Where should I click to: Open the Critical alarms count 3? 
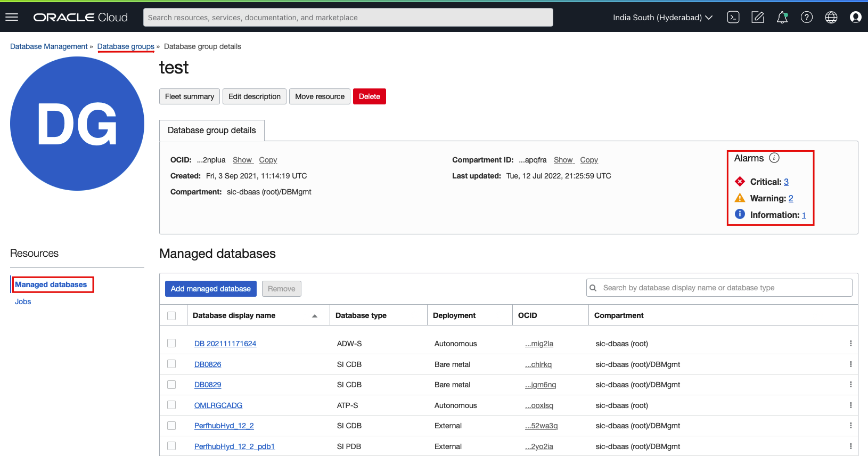(x=786, y=182)
